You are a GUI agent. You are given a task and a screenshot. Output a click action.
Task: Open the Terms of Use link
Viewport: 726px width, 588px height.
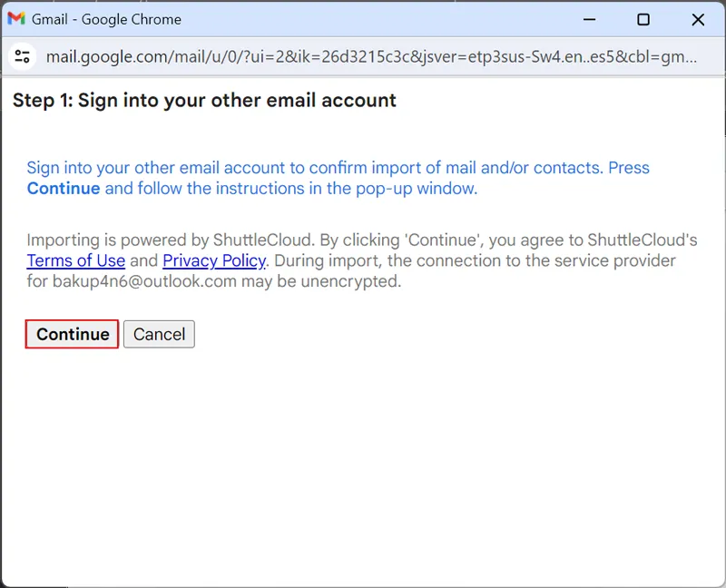pos(75,260)
